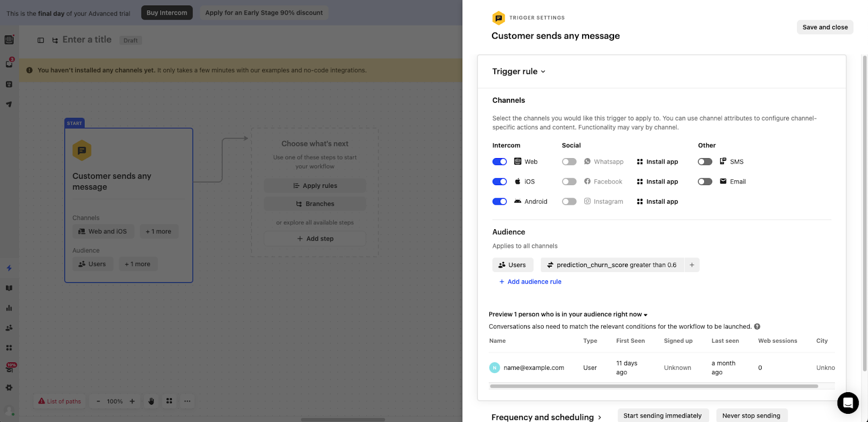Screen dimensions: 868x422
Task: Zoom out with the minus icon
Action: (x=98, y=401)
